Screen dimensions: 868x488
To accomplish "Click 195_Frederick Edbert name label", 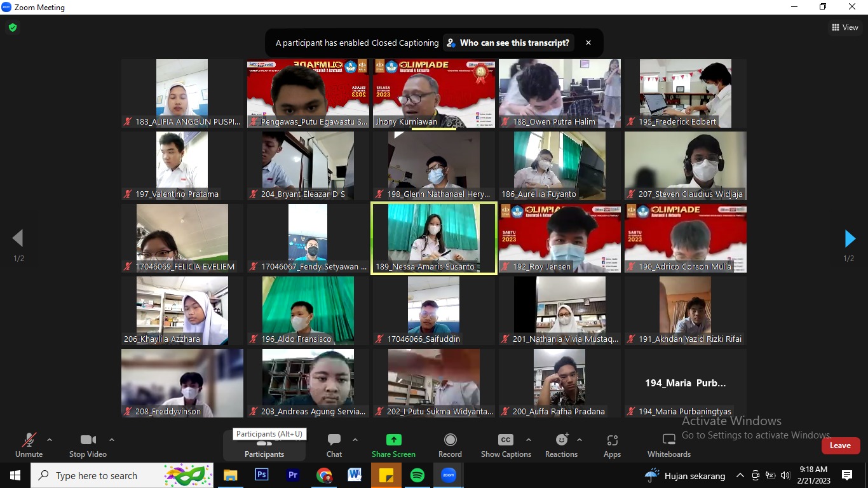I will 672,121.
